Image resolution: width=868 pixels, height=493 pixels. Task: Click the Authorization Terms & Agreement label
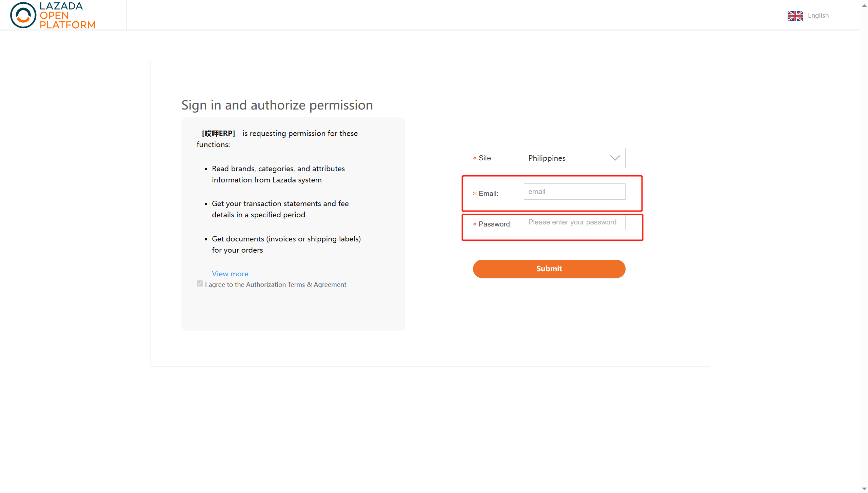tap(276, 284)
